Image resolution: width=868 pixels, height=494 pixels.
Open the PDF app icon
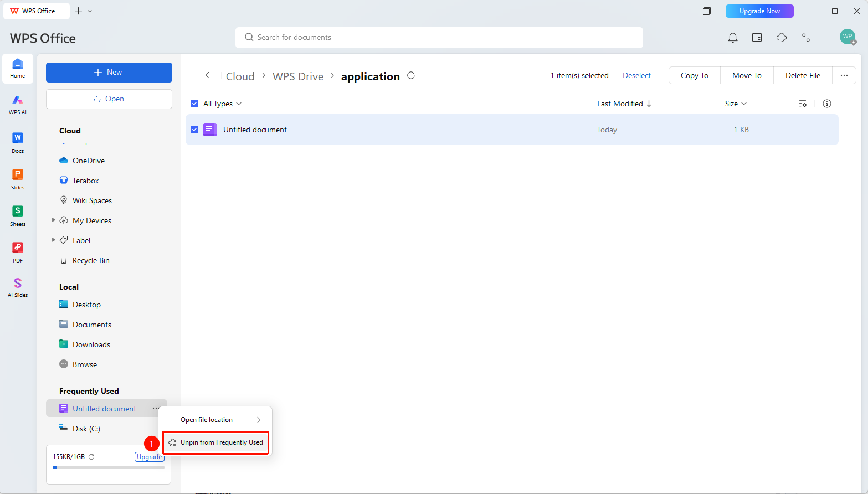point(18,252)
